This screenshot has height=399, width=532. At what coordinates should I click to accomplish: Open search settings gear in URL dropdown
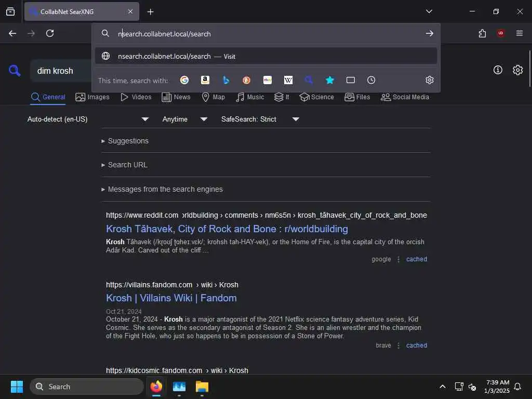pyautogui.click(x=430, y=80)
